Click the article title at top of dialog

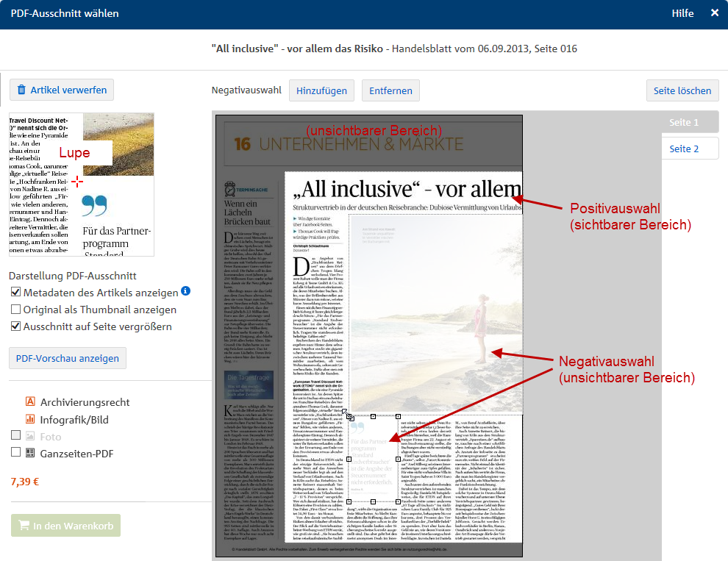coord(394,49)
